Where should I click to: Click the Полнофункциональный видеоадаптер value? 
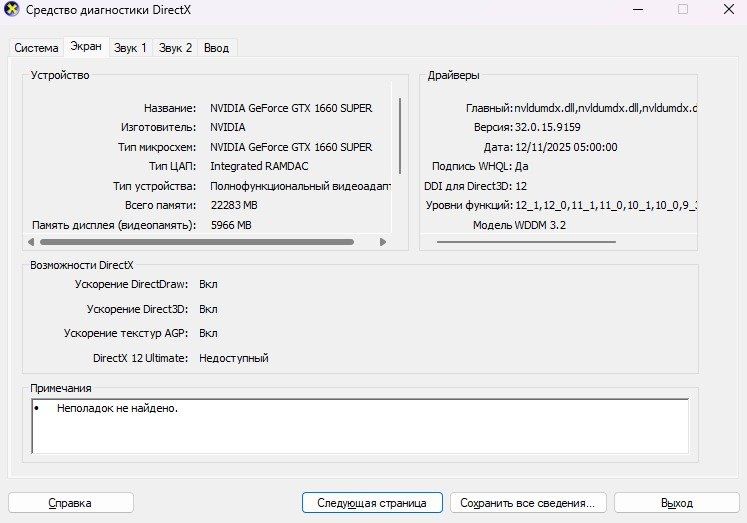click(300, 186)
